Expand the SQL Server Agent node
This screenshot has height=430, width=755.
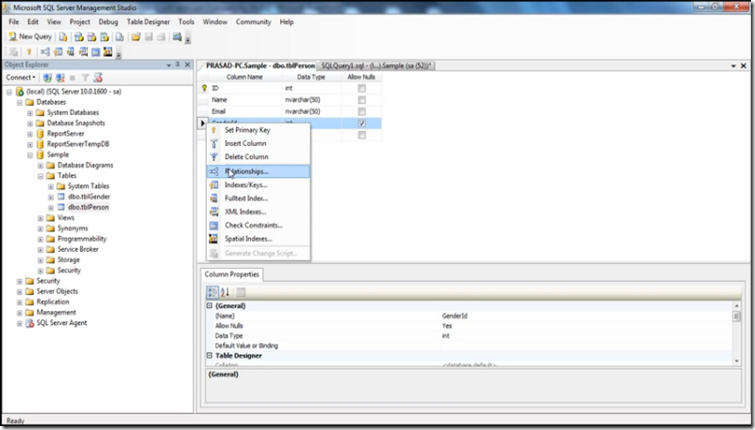point(20,324)
